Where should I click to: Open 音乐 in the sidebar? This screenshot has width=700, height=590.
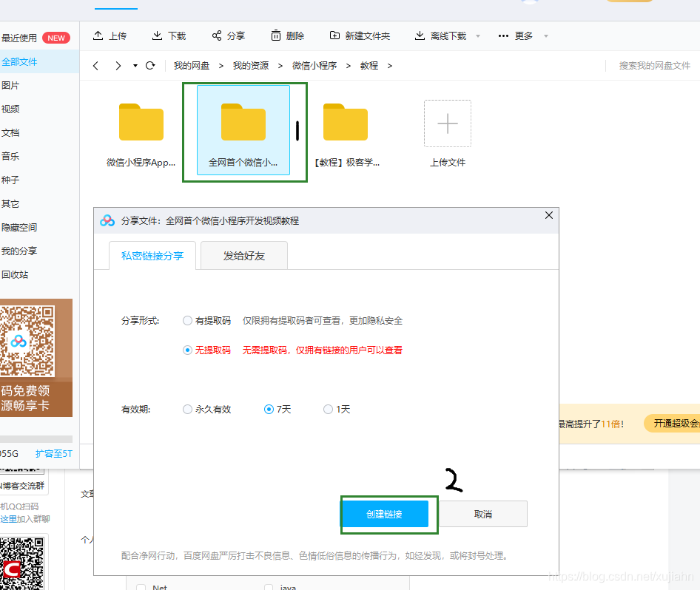click(x=39, y=156)
